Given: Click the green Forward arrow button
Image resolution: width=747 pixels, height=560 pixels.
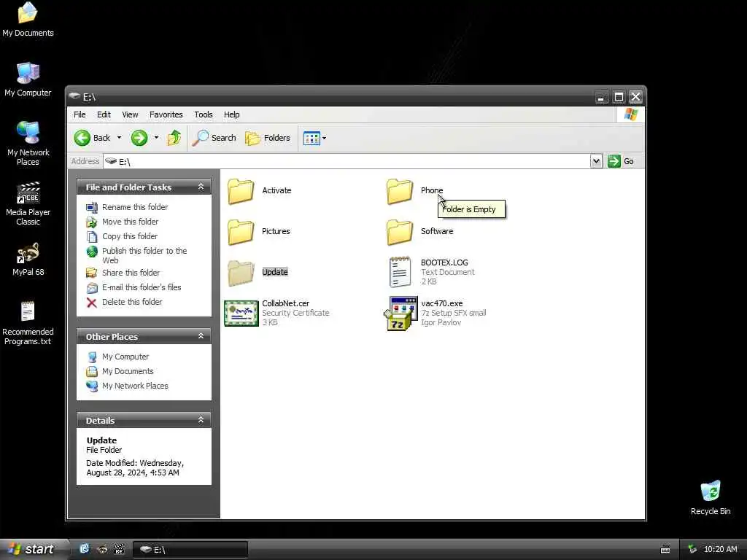Looking at the screenshot, I should pos(139,138).
